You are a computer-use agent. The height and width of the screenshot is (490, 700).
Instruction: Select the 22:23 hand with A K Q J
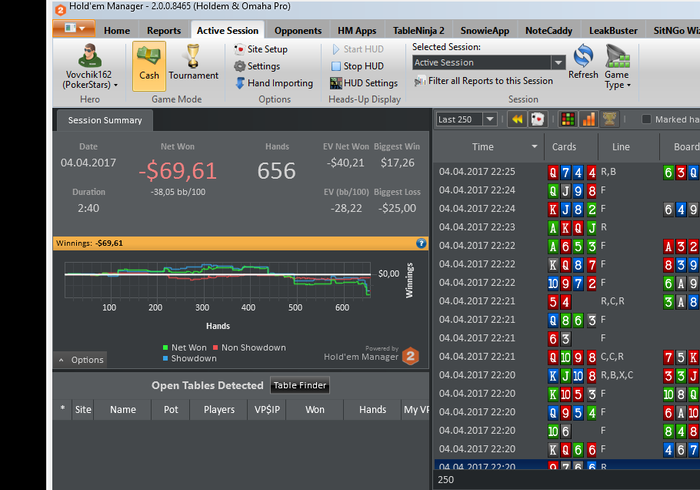(x=567, y=227)
